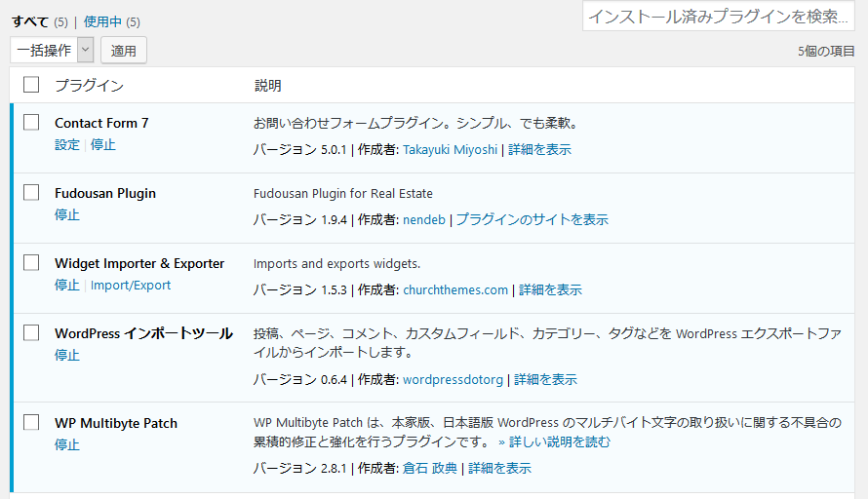Open author link nendeb
The image size is (868, 499).
(424, 219)
